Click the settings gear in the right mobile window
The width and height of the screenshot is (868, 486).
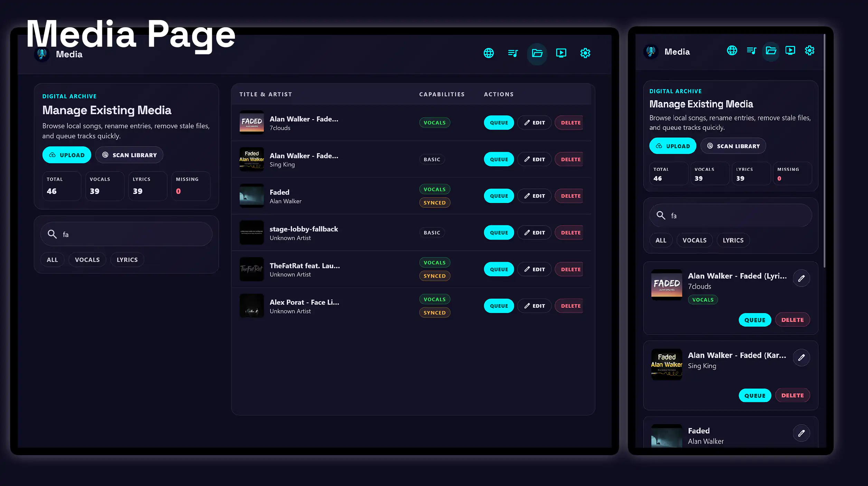click(810, 50)
